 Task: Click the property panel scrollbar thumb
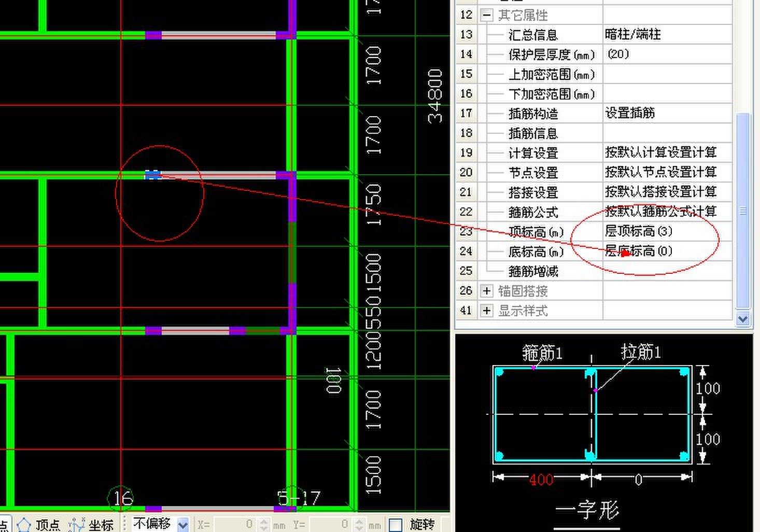[742, 210]
